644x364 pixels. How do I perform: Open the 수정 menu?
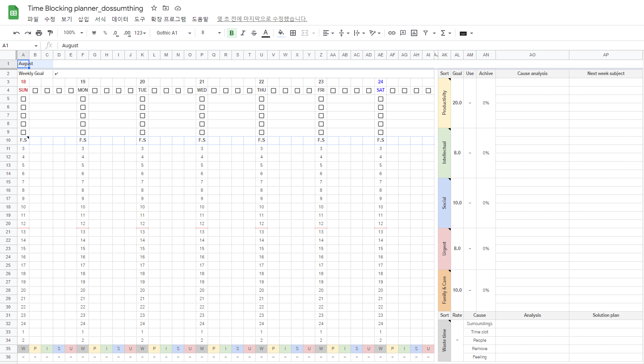(x=50, y=19)
